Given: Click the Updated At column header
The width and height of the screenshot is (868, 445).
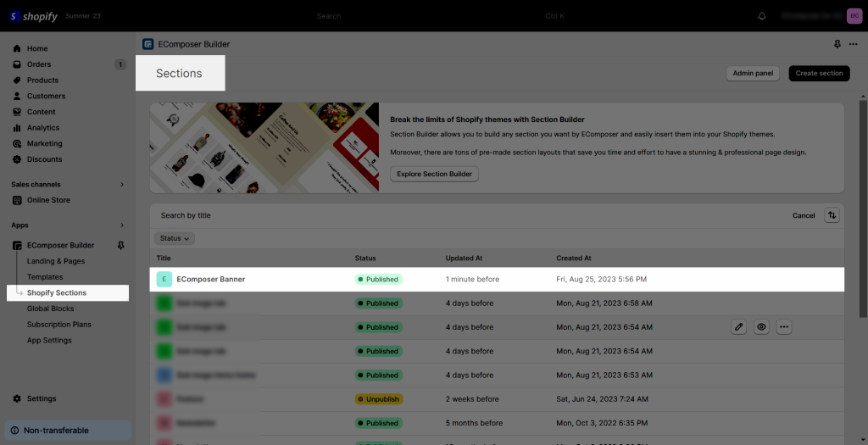Looking at the screenshot, I should point(464,258).
